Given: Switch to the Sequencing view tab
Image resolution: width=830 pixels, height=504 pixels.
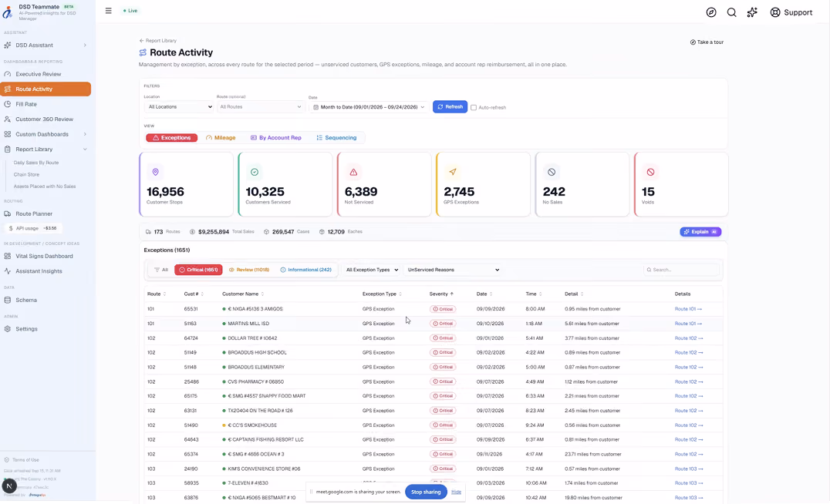Looking at the screenshot, I should coord(336,137).
